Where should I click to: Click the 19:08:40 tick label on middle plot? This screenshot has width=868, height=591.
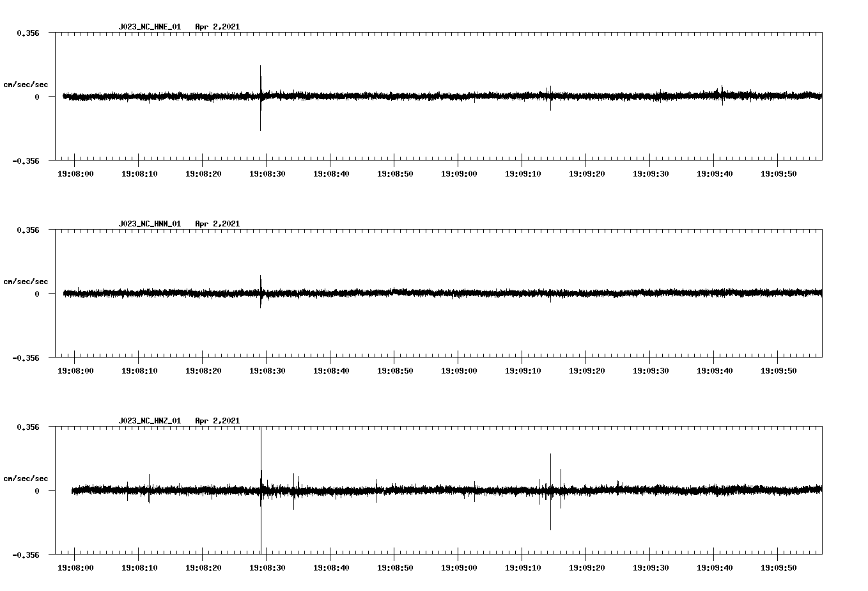[x=332, y=370]
